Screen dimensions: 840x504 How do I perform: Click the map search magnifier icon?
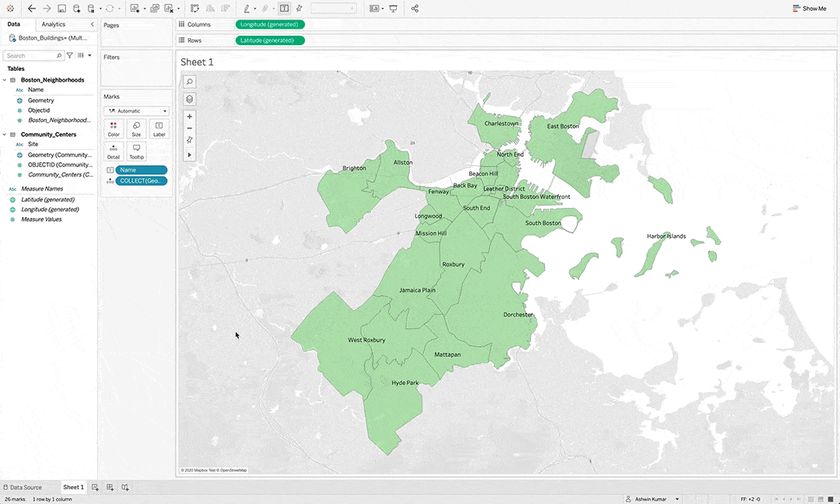pyautogui.click(x=190, y=82)
